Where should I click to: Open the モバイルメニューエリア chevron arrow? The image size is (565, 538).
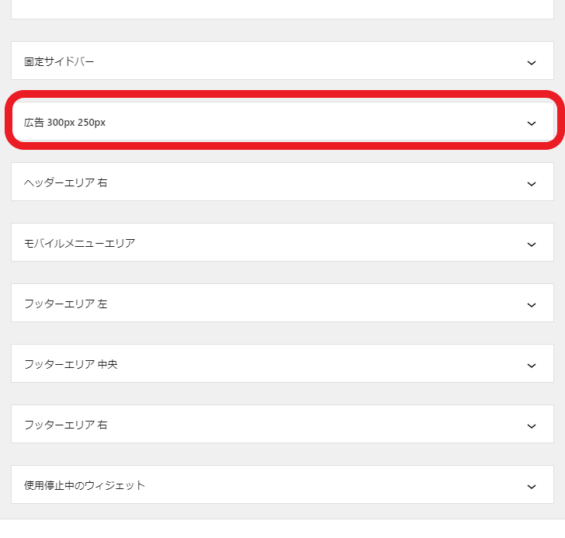click(531, 245)
